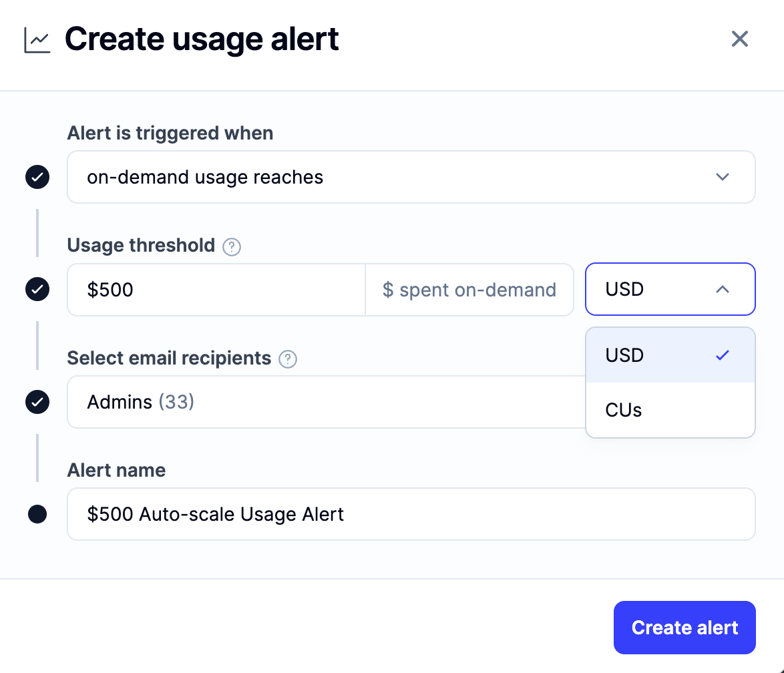Click the $500 usage threshold input
The width and height of the screenshot is (784, 673).
(216, 290)
